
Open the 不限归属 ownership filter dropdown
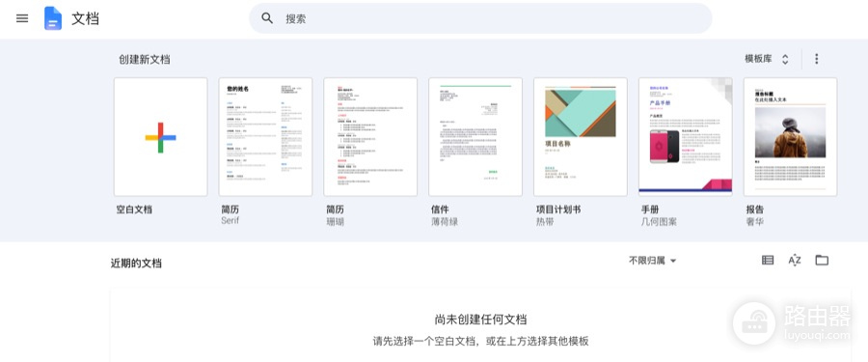tap(653, 261)
